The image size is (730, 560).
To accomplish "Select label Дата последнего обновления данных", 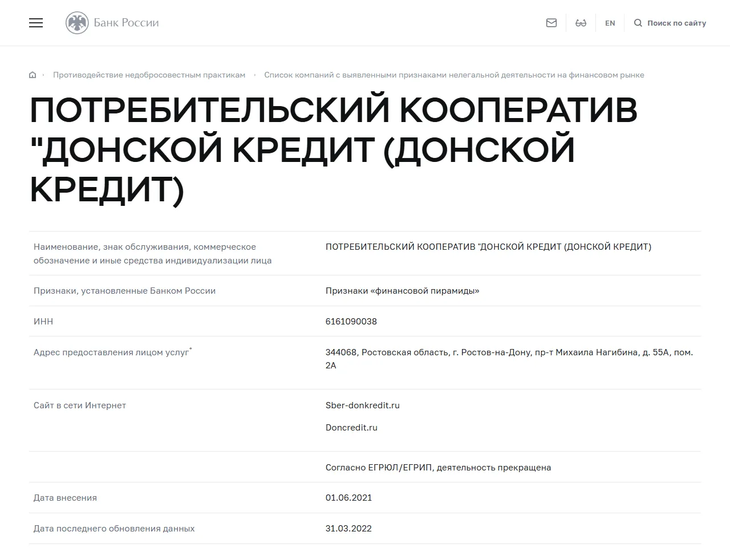I will (x=114, y=529).
